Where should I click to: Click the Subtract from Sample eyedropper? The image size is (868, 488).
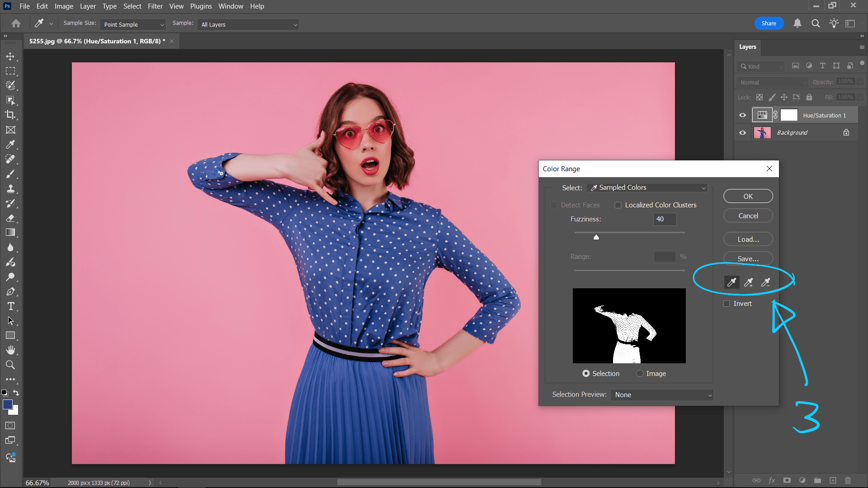pyautogui.click(x=765, y=282)
